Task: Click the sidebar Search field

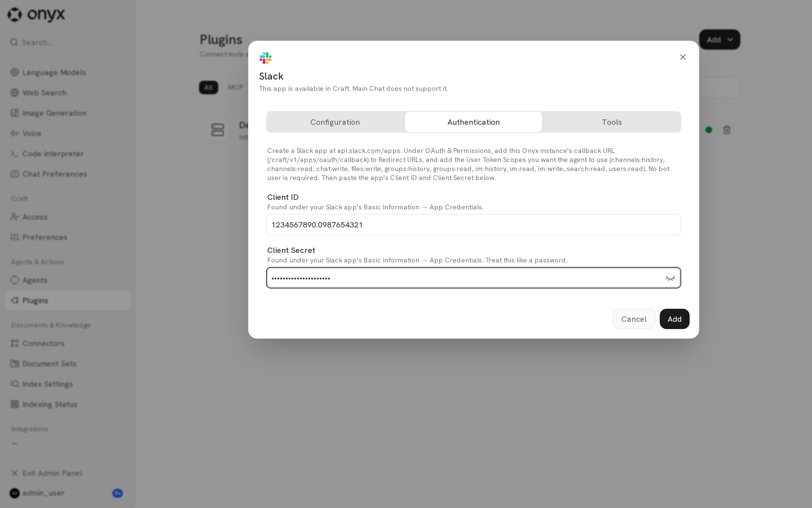Action: [67, 42]
